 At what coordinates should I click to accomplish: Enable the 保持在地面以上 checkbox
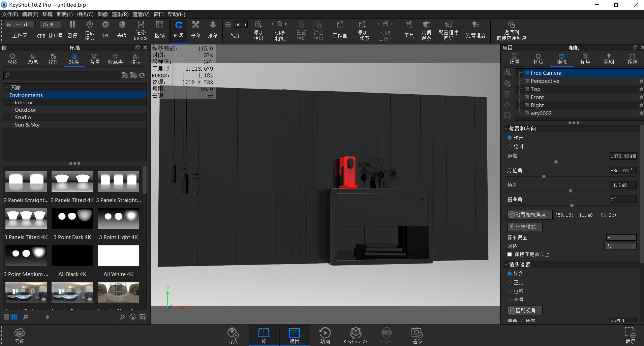510,254
